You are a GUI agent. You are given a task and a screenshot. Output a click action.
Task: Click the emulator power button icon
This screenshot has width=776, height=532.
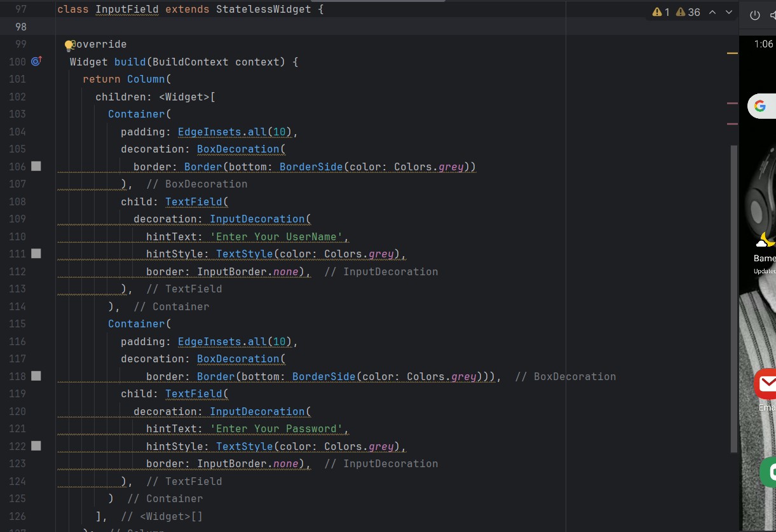tap(755, 15)
